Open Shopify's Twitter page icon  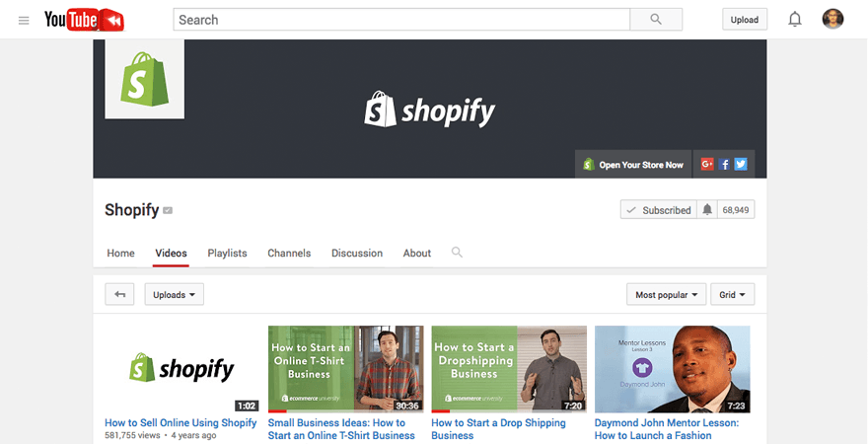click(740, 165)
